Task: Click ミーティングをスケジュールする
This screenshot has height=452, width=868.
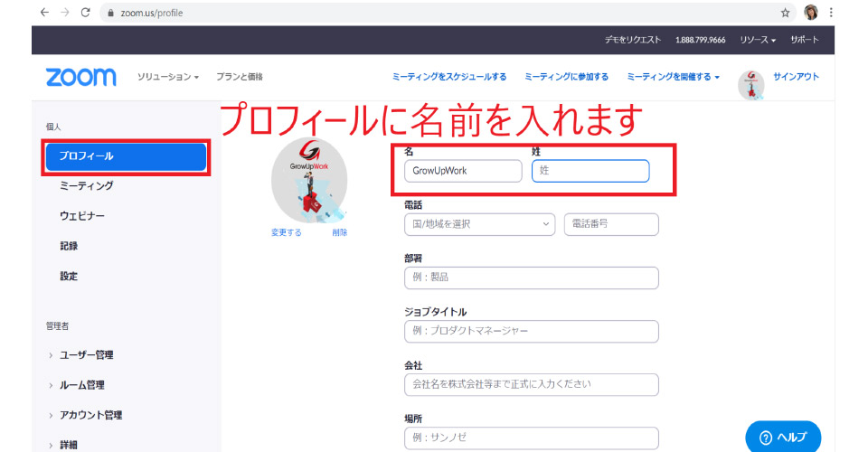Action: coord(449,77)
